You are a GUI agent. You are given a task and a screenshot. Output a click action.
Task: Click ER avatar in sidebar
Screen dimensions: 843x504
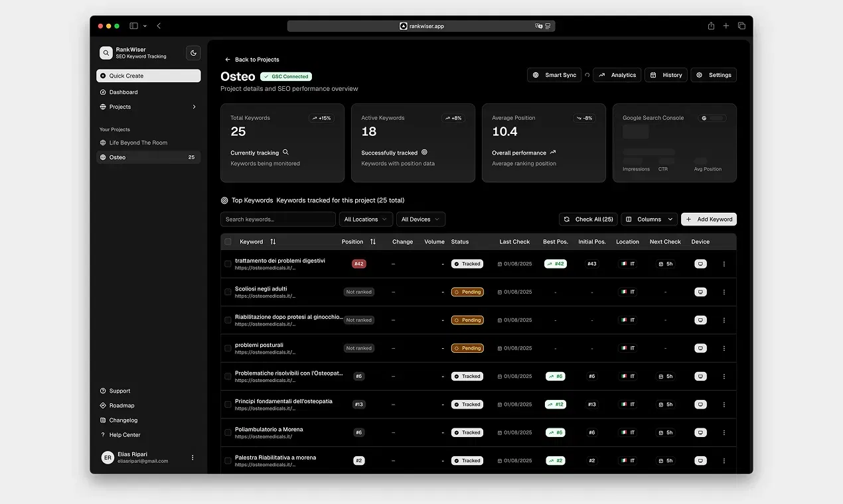pyautogui.click(x=108, y=458)
